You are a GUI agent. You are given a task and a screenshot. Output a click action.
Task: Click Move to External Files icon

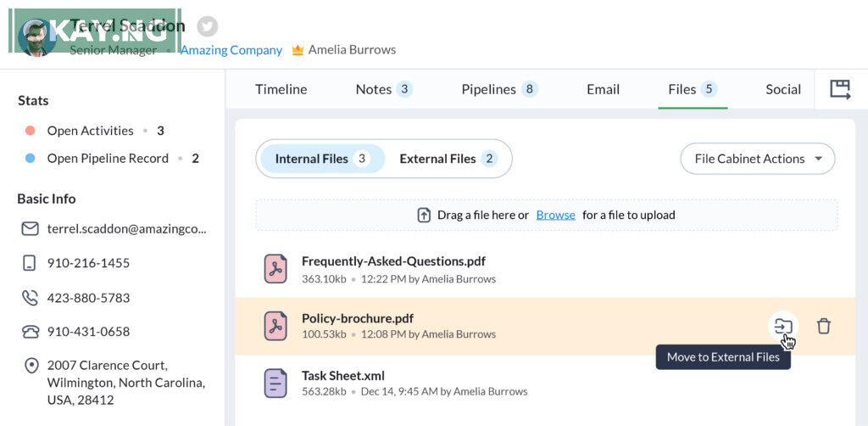point(783,326)
